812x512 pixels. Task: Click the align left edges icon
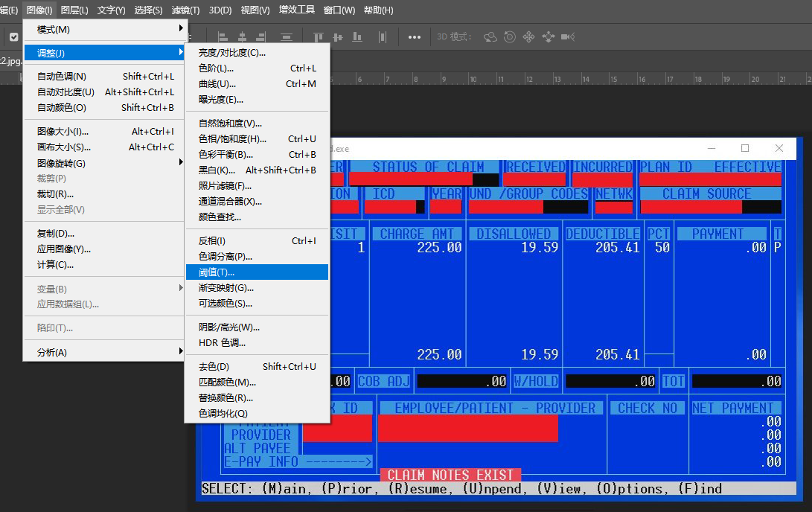(x=223, y=36)
